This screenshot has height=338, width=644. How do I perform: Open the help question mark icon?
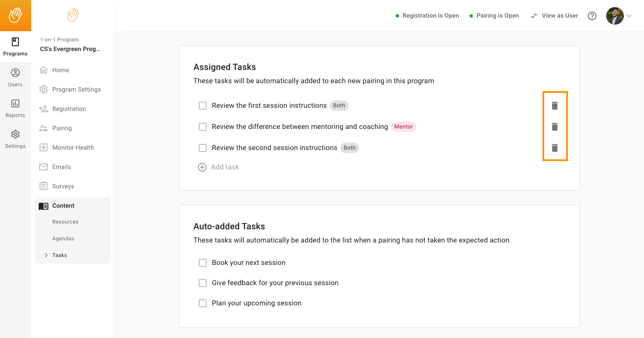pyautogui.click(x=592, y=16)
